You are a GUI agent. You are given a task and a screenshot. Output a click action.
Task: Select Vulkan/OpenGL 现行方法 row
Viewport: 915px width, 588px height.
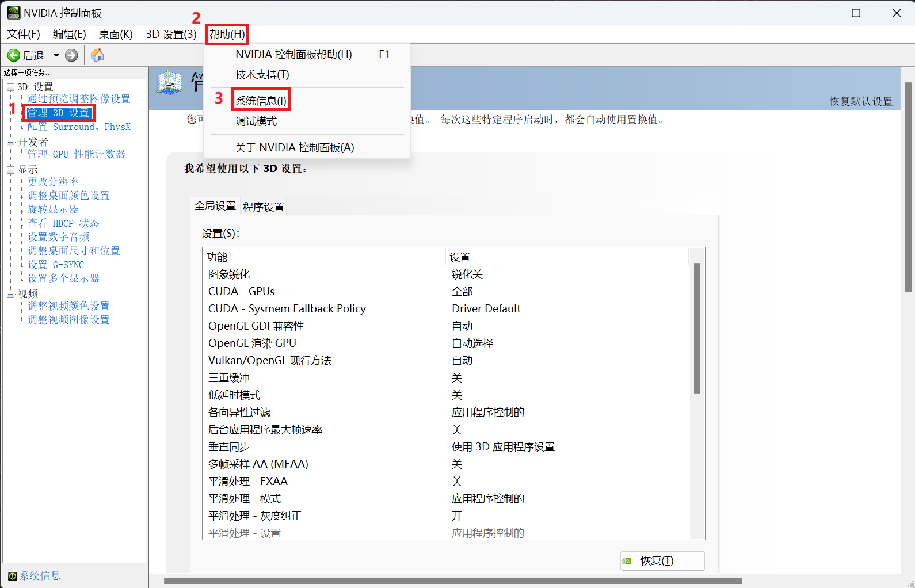click(x=446, y=361)
